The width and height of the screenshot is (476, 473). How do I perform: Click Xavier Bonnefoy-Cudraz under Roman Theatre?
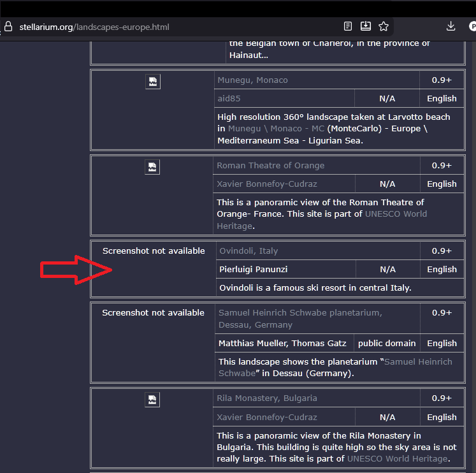tap(266, 184)
